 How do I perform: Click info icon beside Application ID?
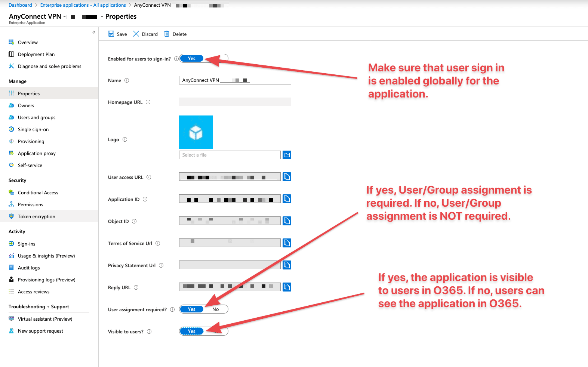click(x=145, y=199)
